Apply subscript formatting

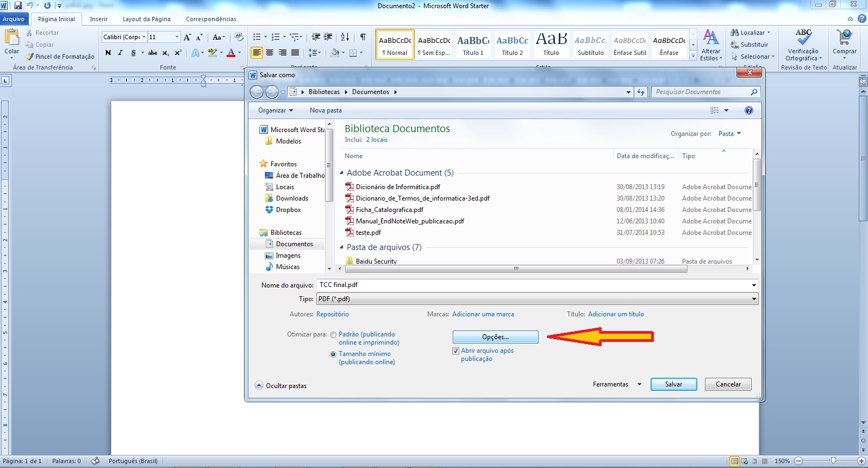[x=165, y=53]
